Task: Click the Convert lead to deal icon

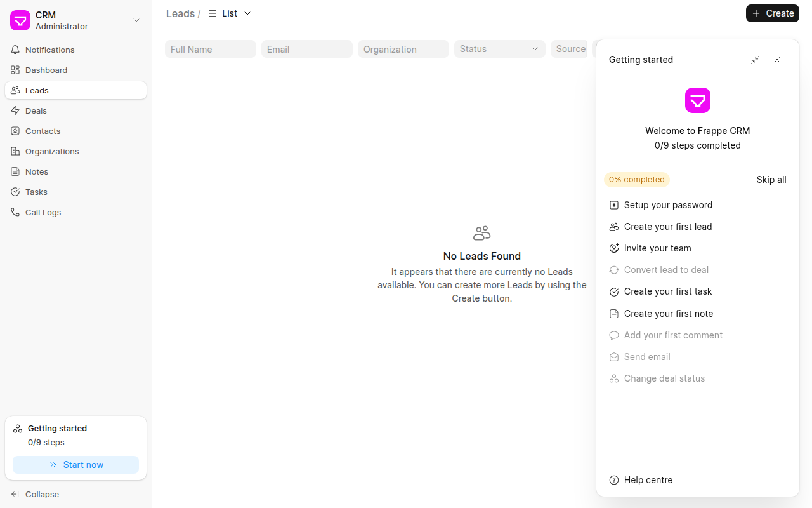Action: click(x=614, y=270)
